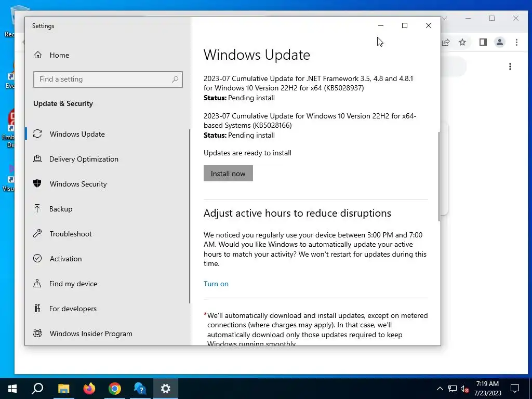532x399 pixels.
Task: Click the network status tray icon
Action: click(x=453, y=389)
